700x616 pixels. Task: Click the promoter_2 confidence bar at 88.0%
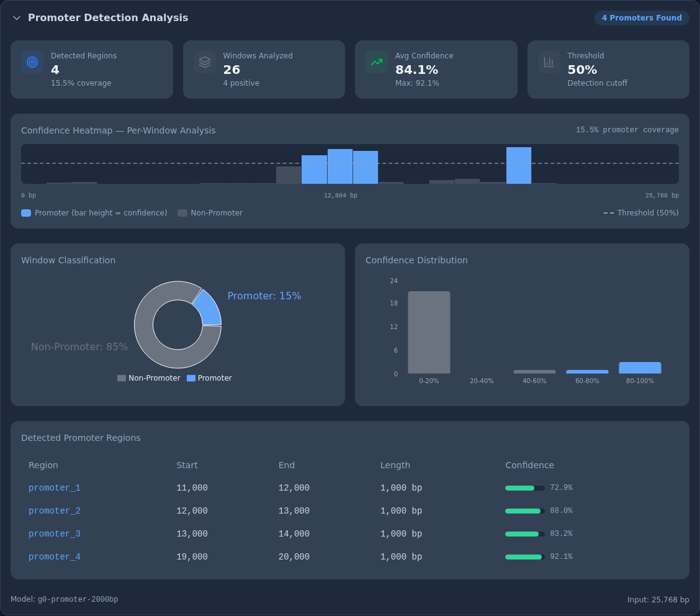(525, 510)
